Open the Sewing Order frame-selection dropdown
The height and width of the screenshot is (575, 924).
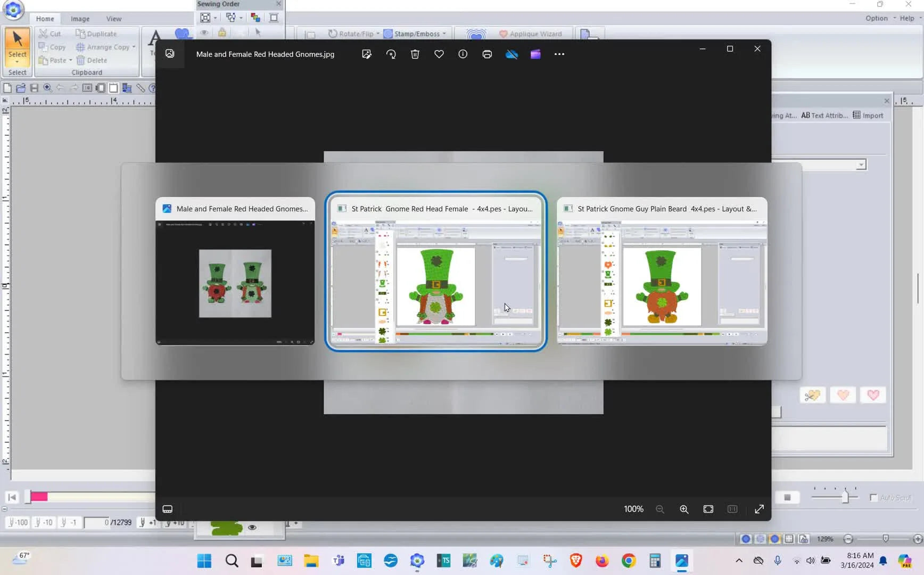[241, 18]
